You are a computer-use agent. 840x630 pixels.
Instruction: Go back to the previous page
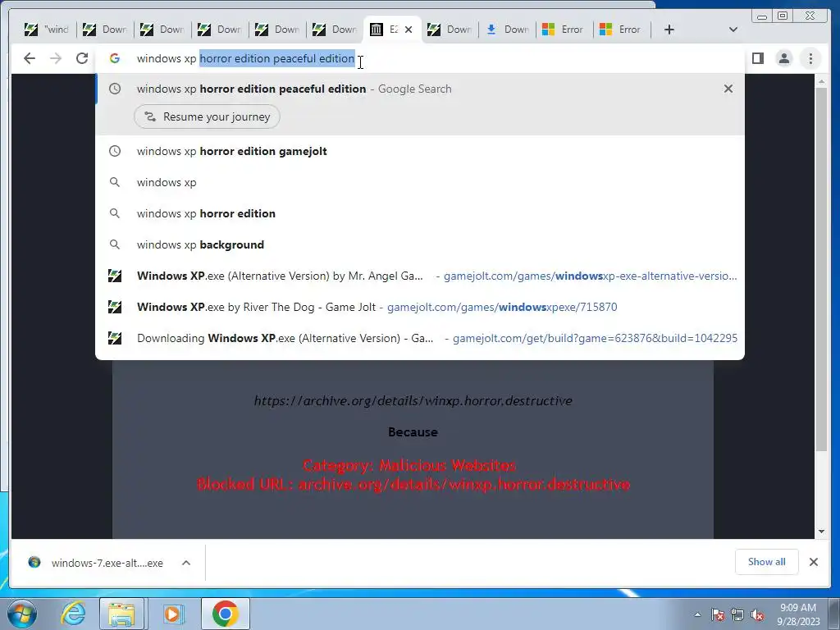(x=30, y=58)
